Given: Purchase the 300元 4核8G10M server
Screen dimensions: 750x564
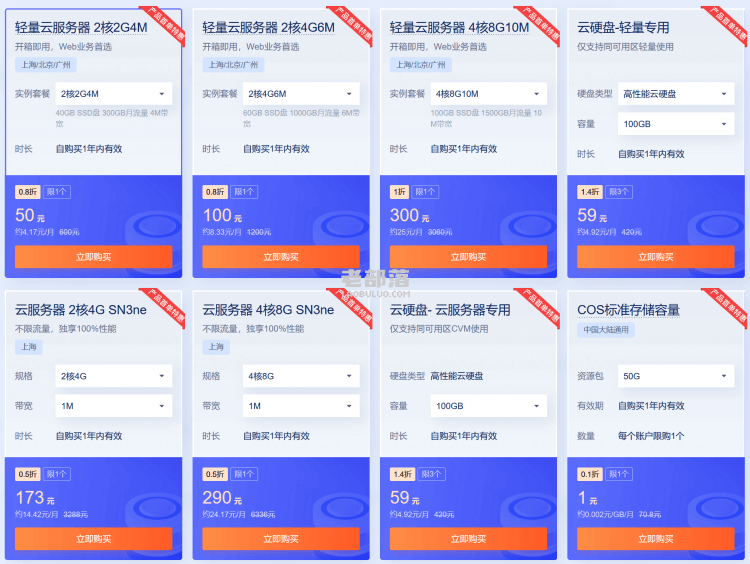Looking at the screenshot, I should coord(468,257).
